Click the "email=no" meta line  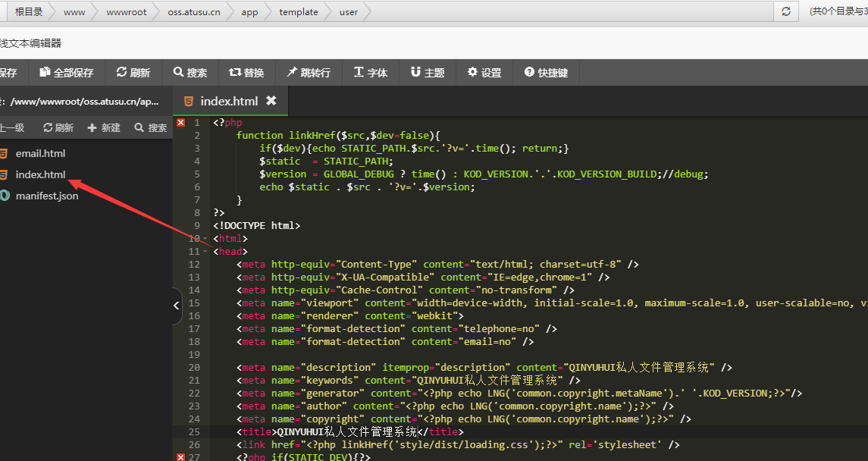(x=385, y=341)
